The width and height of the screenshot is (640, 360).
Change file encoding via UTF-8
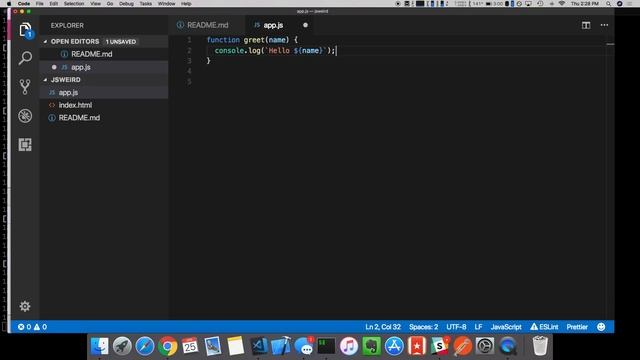click(456, 327)
